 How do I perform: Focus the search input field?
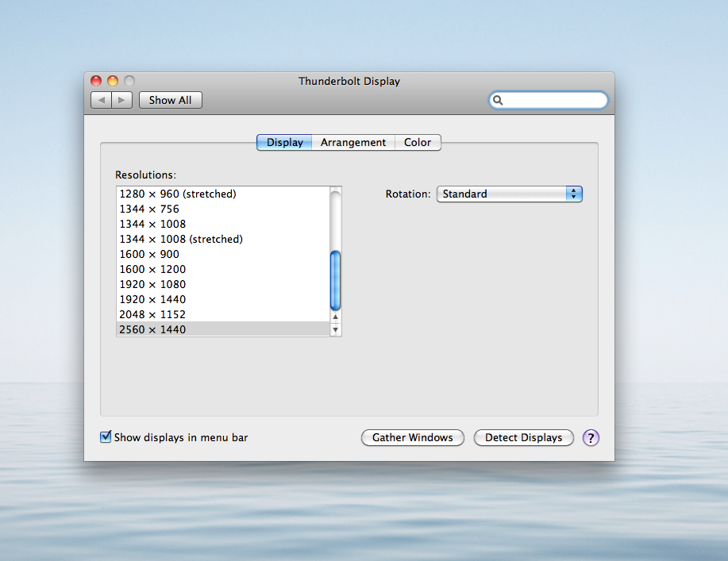pos(549,100)
